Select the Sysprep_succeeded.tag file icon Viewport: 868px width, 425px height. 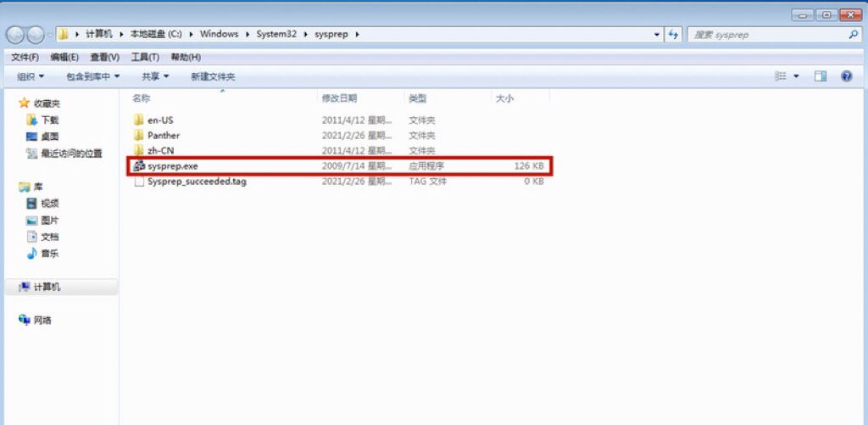point(139,182)
